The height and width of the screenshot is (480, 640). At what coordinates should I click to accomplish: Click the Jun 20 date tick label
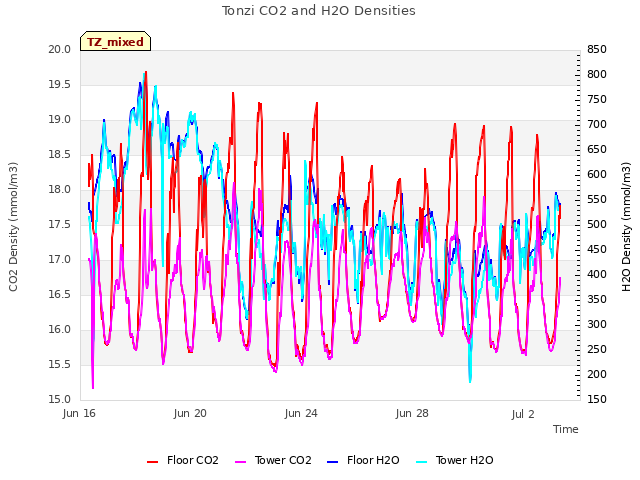(190, 413)
